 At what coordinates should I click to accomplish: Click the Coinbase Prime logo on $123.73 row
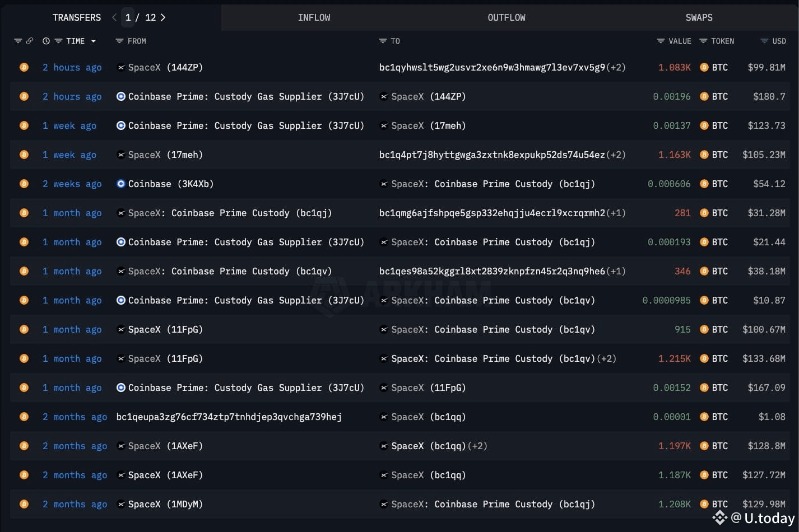(x=120, y=125)
